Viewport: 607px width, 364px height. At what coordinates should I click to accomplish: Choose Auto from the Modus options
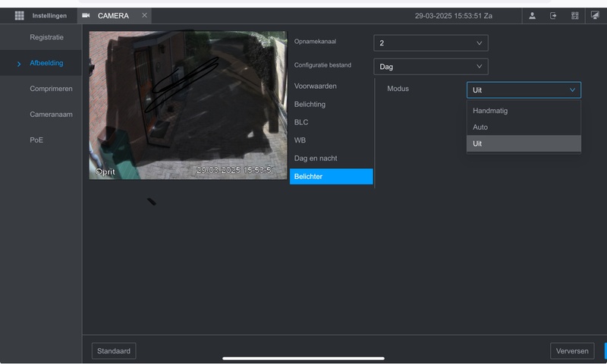coord(524,127)
